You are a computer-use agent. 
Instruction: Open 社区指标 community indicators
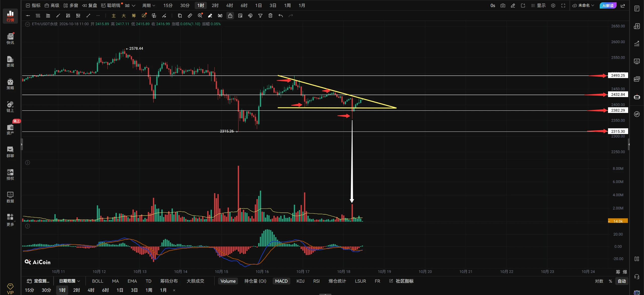pyautogui.click(x=401, y=281)
